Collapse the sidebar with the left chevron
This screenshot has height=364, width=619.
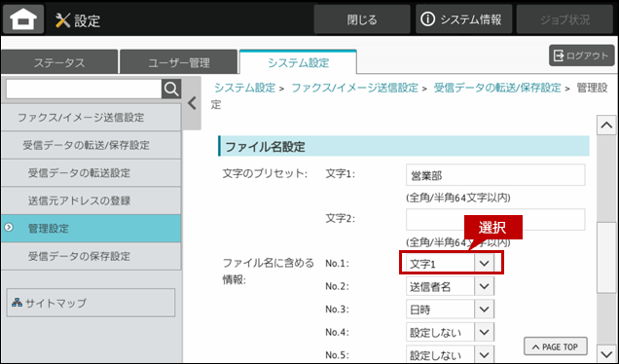(192, 103)
